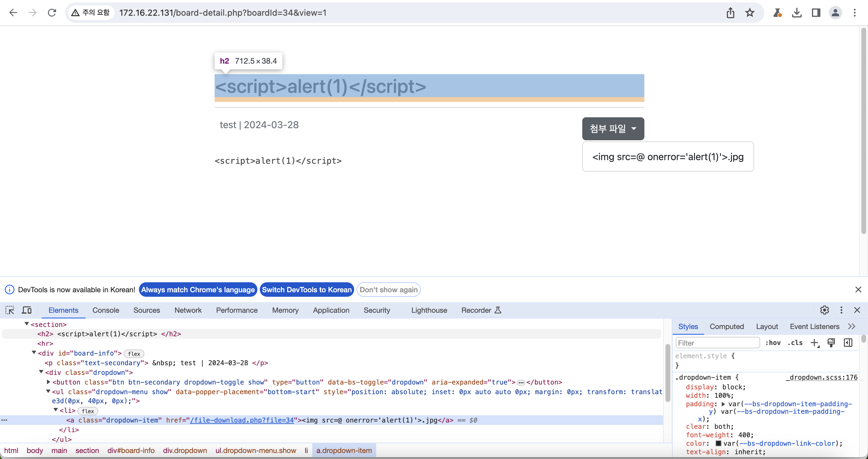The height and width of the screenshot is (459, 868).
Task: Open the Recorder tab
Action: [x=481, y=310]
